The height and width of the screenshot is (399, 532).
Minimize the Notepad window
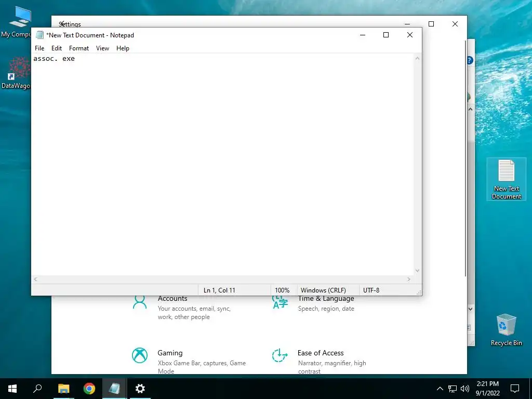[x=362, y=35]
